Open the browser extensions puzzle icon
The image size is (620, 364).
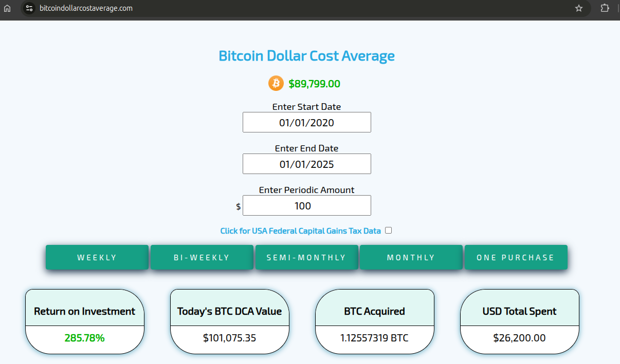coord(605,8)
